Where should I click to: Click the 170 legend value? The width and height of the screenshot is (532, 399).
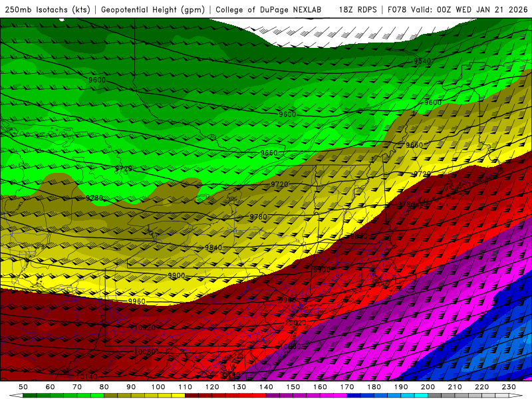[x=347, y=387]
